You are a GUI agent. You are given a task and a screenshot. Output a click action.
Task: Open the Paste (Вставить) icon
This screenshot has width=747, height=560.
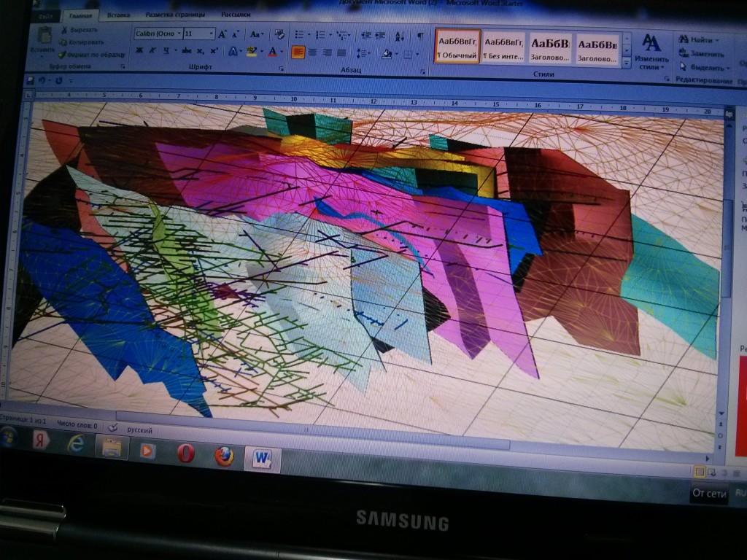tap(44, 39)
